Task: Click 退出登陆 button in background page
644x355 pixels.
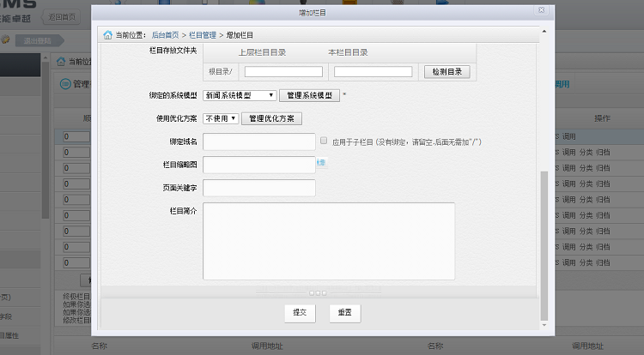Action: [x=38, y=40]
